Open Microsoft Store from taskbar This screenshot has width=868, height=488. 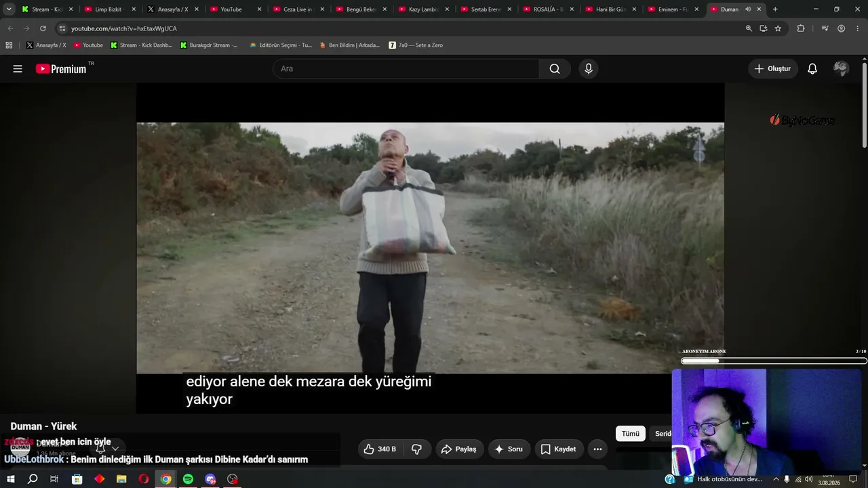click(x=77, y=479)
